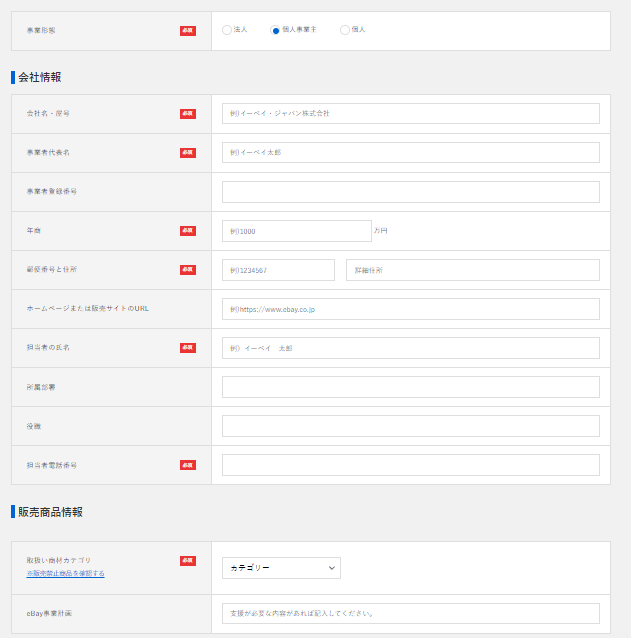Click the 役職 input field
631x638 pixels.
pos(410,426)
